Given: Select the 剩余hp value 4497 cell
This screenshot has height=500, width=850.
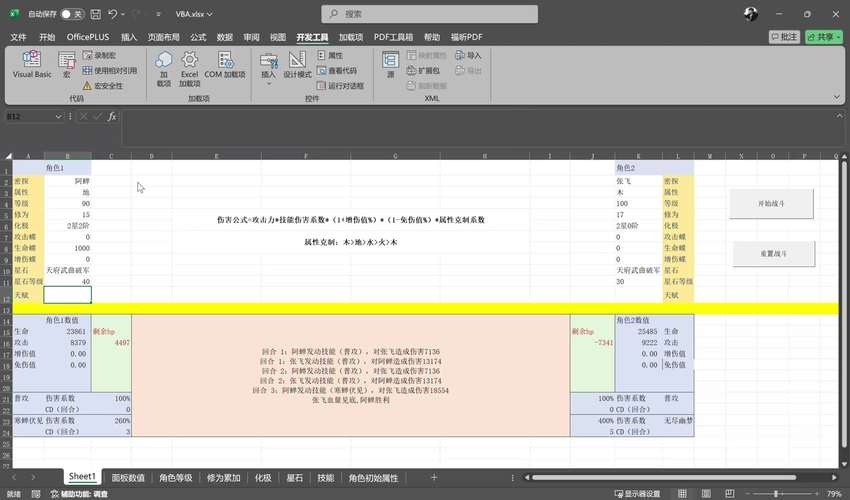Looking at the screenshot, I should pos(111,343).
